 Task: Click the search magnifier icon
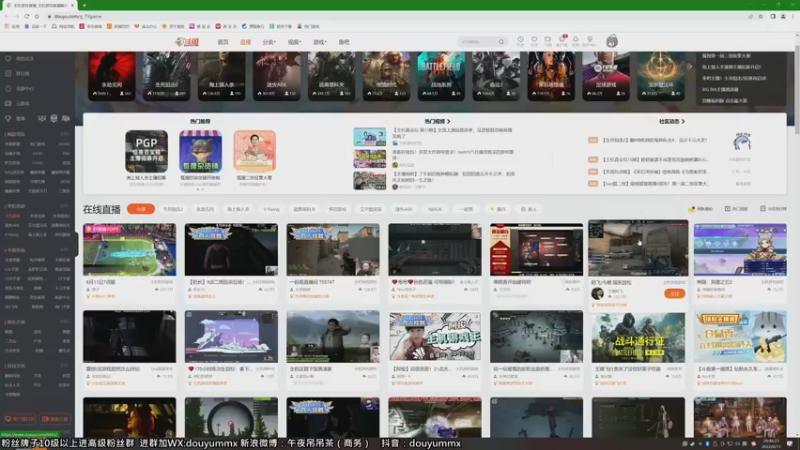[501, 42]
